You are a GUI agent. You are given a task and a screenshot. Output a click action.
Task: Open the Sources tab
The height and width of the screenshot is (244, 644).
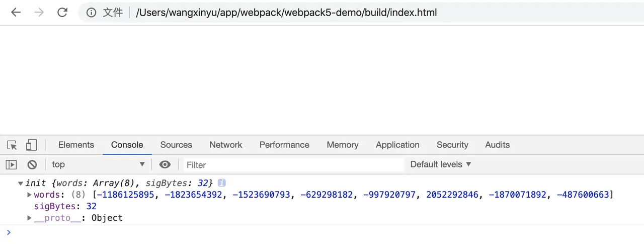point(176,145)
